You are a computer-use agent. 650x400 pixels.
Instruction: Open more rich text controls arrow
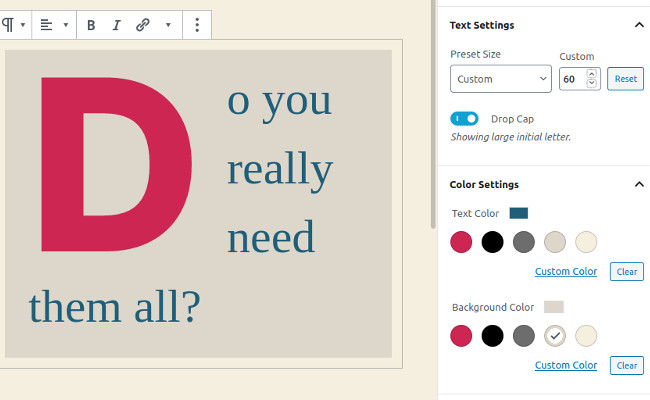167,25
